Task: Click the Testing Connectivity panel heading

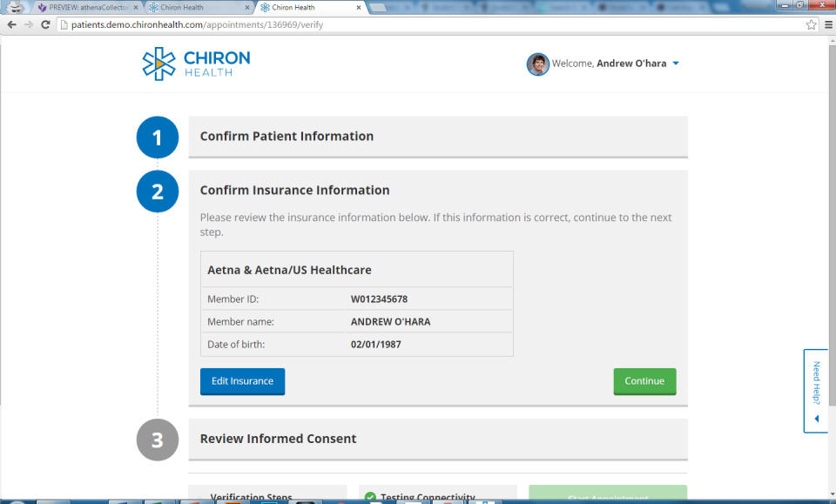Action: pyautogui.click(x=428, y=498)
